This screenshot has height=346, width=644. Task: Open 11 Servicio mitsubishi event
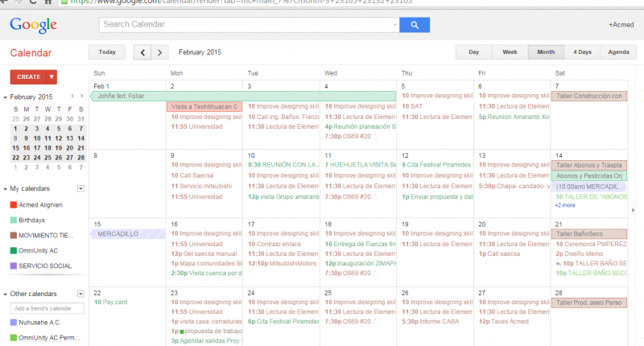tap(201, 186)
